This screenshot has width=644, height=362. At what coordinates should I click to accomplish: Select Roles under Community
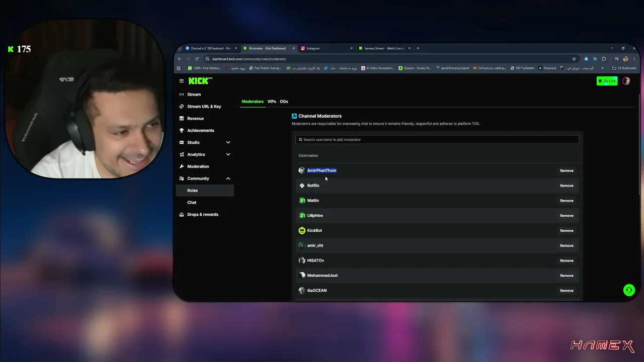(205, 191)
